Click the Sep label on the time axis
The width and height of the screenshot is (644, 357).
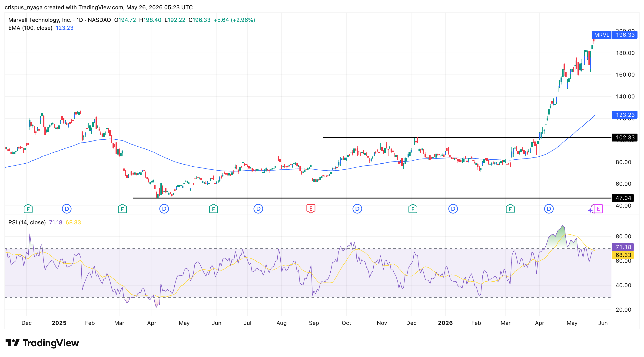(x=314, y=323)
